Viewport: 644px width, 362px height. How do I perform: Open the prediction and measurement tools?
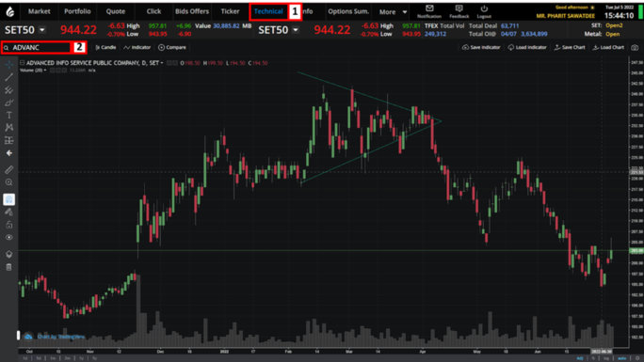(9, 140)
